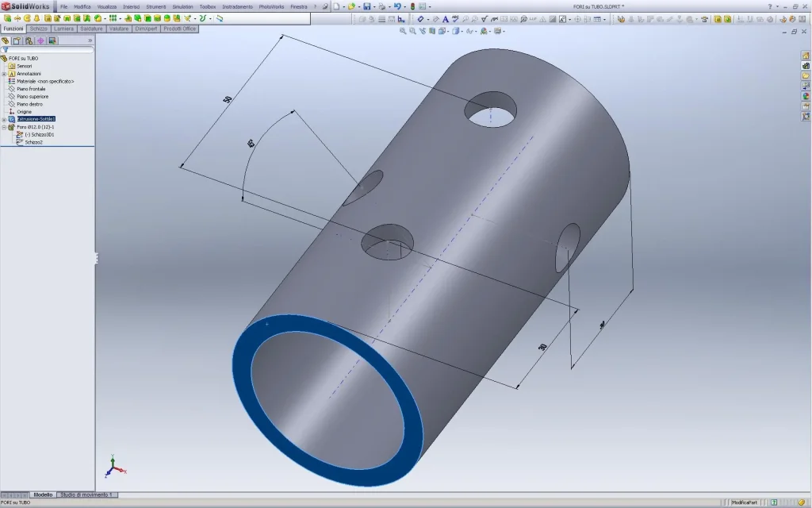Image resolution: width=812 pixels, height=508 pixels.
Task: Click the spell check ABC icon
Action: click(x=455, y=19)
